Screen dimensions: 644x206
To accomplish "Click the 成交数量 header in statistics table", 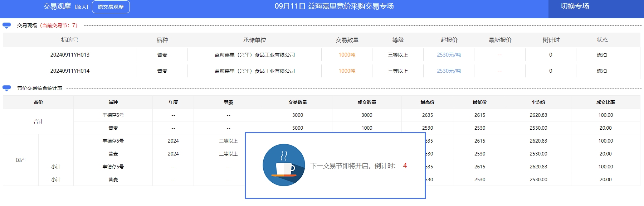I will pyautogui.click(x=367, y=102).
